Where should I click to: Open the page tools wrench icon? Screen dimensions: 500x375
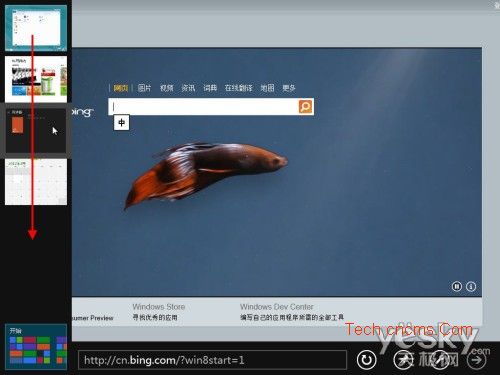click(x=440, y=360)
